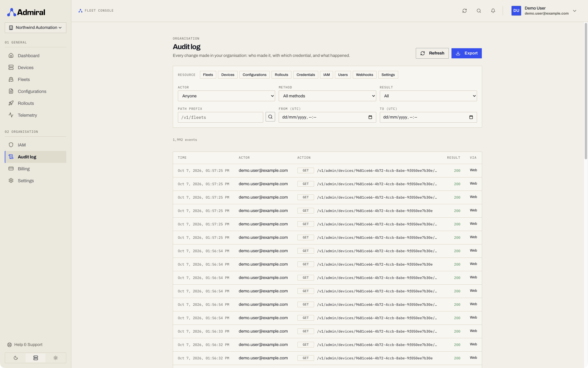This screenshot has width=588, height=368.
Task: Submit path prefix search icon button
Action: tap(270, 117)
